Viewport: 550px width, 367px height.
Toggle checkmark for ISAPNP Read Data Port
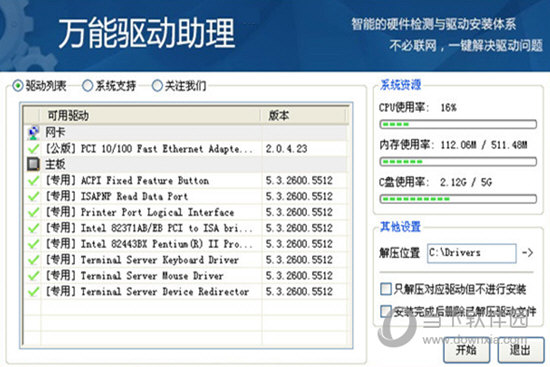[33, 196]
